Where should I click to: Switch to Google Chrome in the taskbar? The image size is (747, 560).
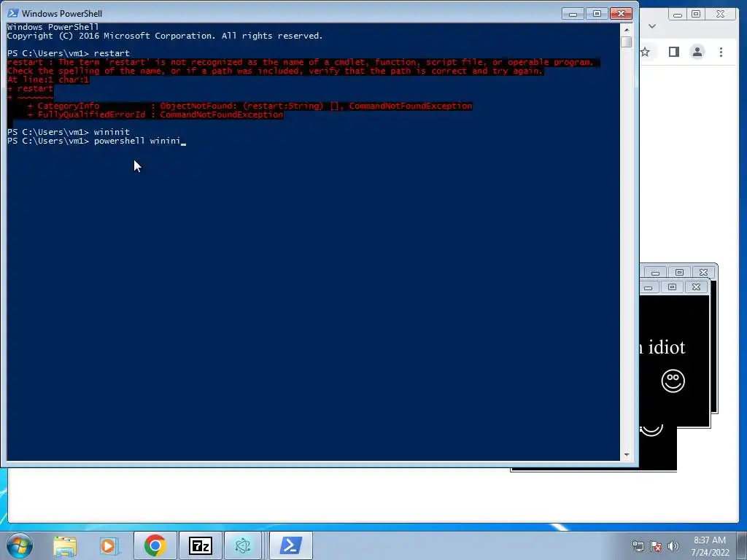coord(155,545)
